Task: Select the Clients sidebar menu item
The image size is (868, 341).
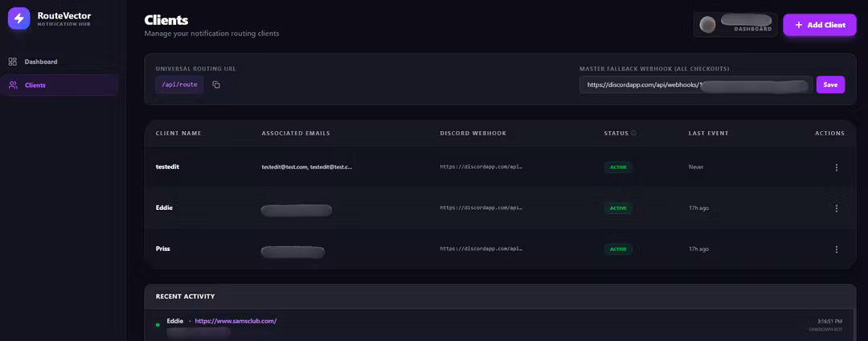Action: [35, 85]
